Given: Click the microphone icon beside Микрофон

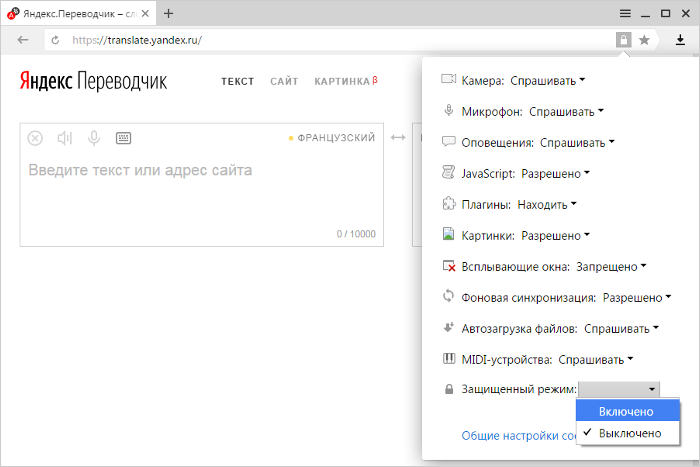Looking at the screenshot, I should point(449,110).
